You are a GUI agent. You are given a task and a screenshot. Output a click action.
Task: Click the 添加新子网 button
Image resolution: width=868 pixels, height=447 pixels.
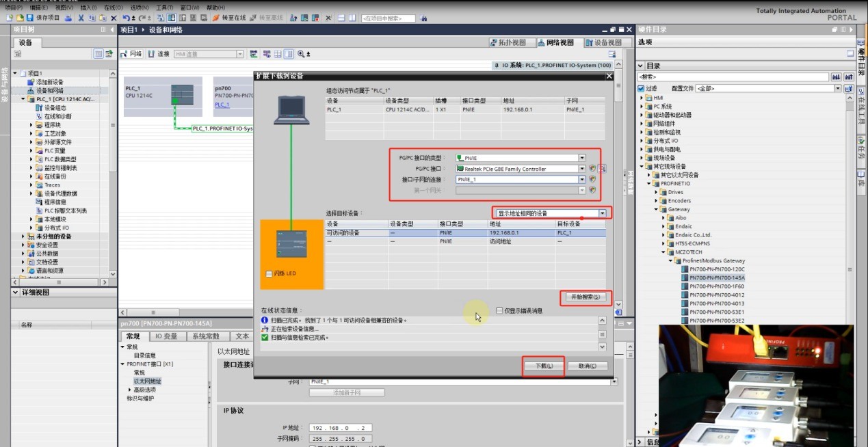pyautogui.click(x=347, y=393)
